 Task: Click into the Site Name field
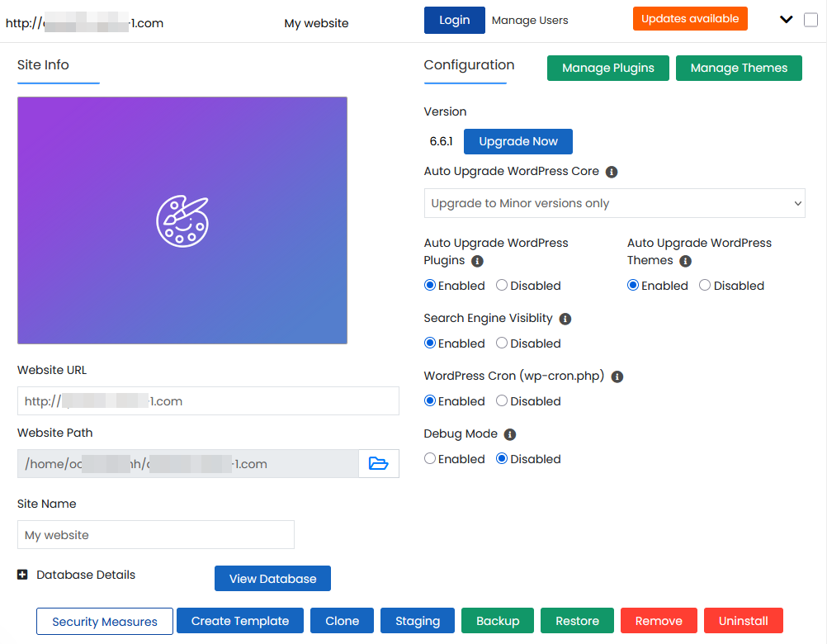tap(156, 535)
